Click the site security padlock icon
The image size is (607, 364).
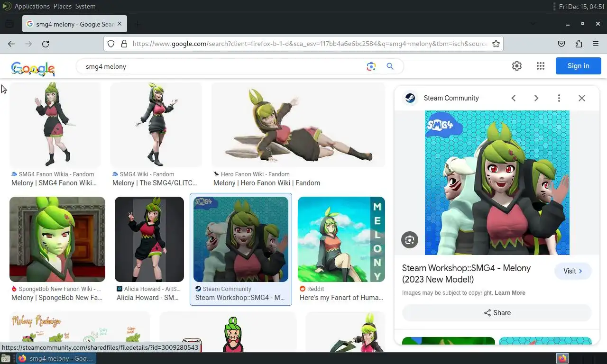pos(124,44)
